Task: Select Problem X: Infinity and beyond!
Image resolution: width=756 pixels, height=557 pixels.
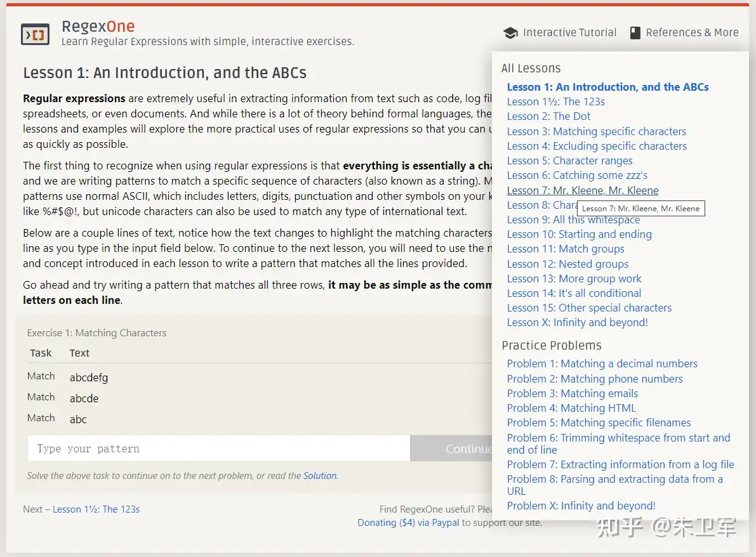Action: 581,506
